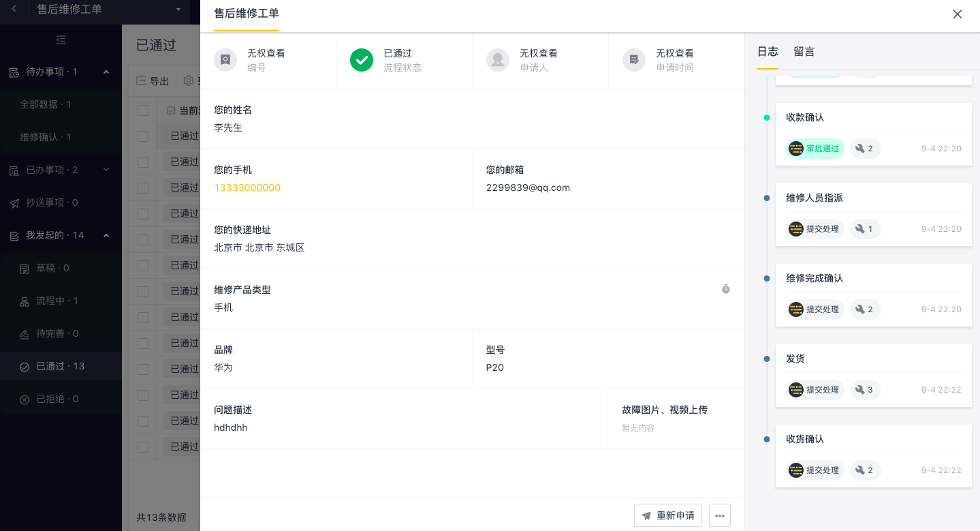Click the wrench badge in 发货 log

[x=865, y=390]
